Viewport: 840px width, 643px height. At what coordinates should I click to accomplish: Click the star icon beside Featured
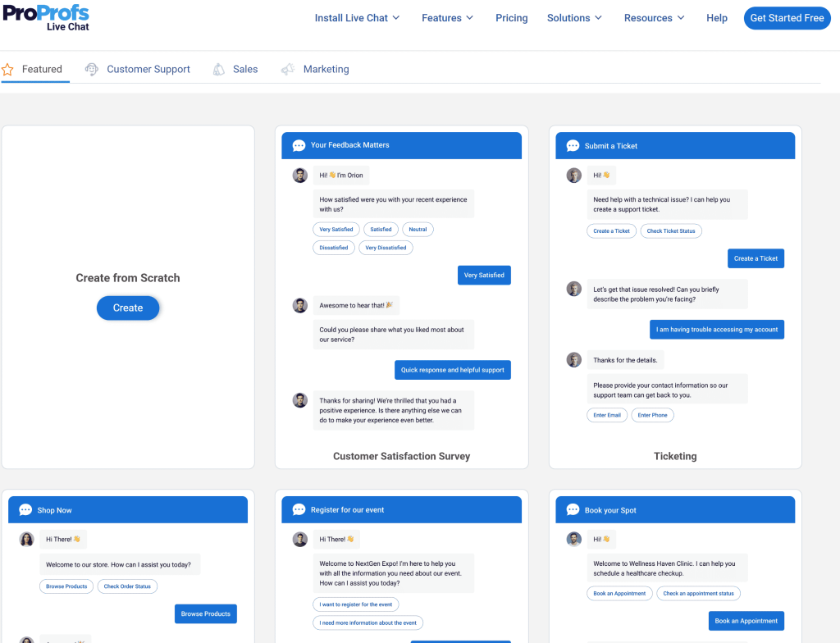[x=7, y=69]
